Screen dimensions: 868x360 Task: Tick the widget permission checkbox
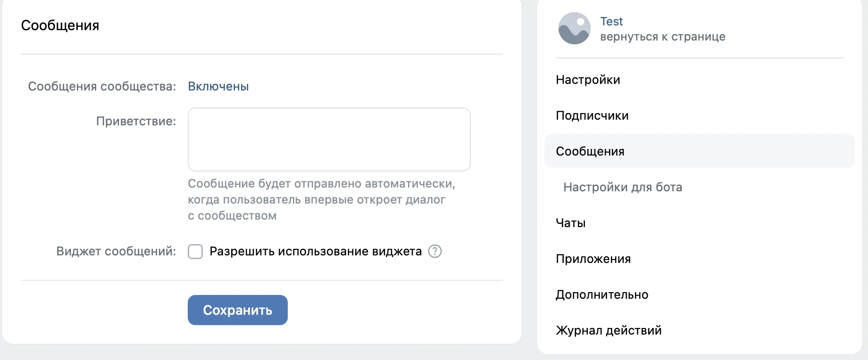click(195, 252)
